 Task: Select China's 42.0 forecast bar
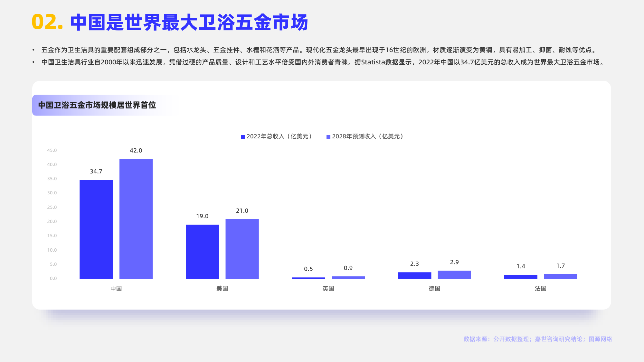point(136,219)
